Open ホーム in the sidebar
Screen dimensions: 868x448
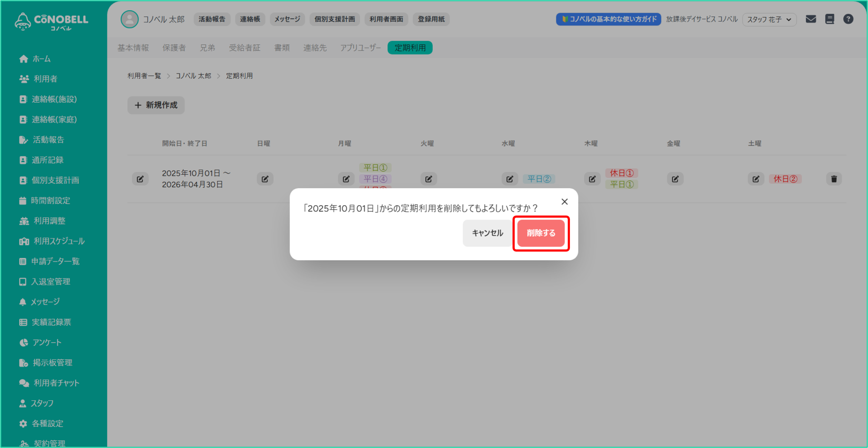[x=41, y=59]
